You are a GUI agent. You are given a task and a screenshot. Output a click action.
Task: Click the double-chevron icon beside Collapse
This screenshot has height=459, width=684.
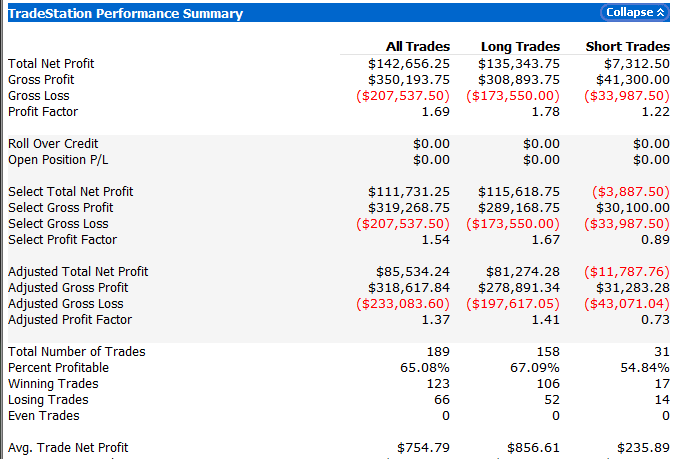coord(660,13)
